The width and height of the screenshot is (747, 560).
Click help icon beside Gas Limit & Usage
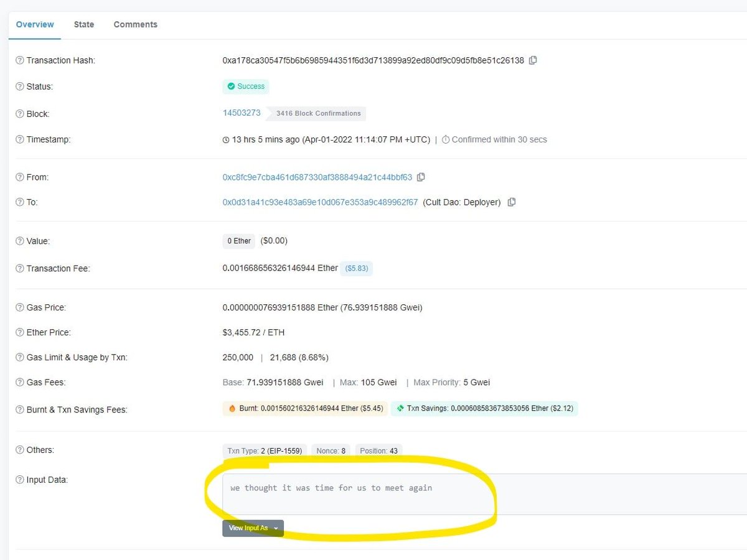click(20, 357)
